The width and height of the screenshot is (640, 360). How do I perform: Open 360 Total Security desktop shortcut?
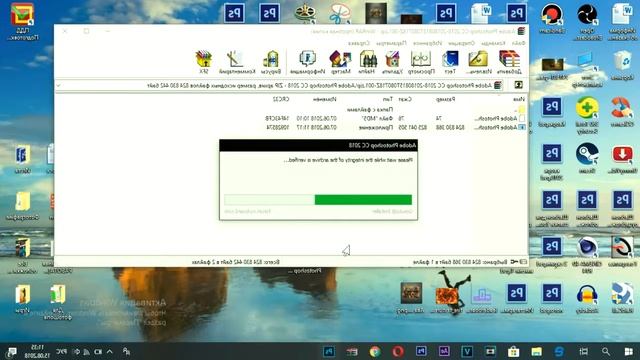(587, 116)
